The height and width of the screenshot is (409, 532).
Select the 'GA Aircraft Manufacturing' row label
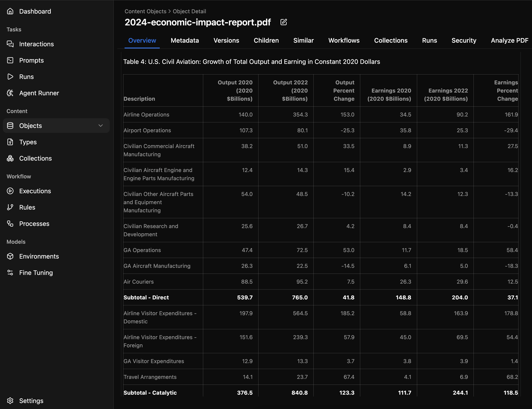tap(157, 266)
